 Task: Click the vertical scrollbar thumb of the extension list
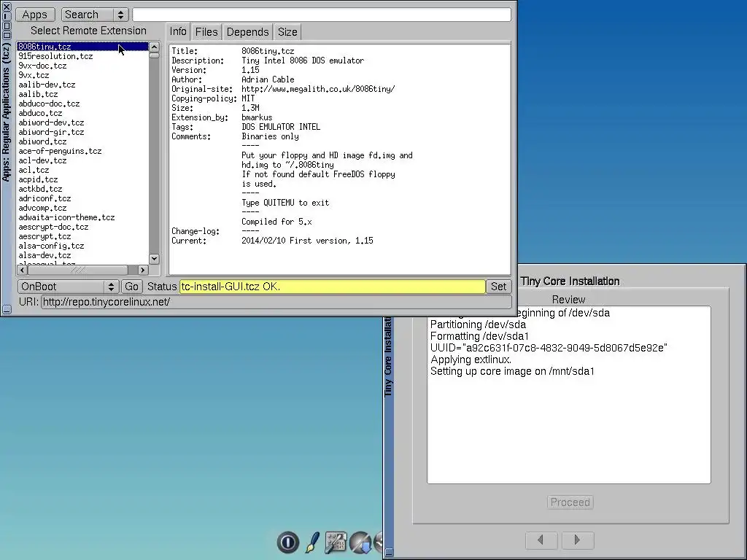(x=154, y=55)
